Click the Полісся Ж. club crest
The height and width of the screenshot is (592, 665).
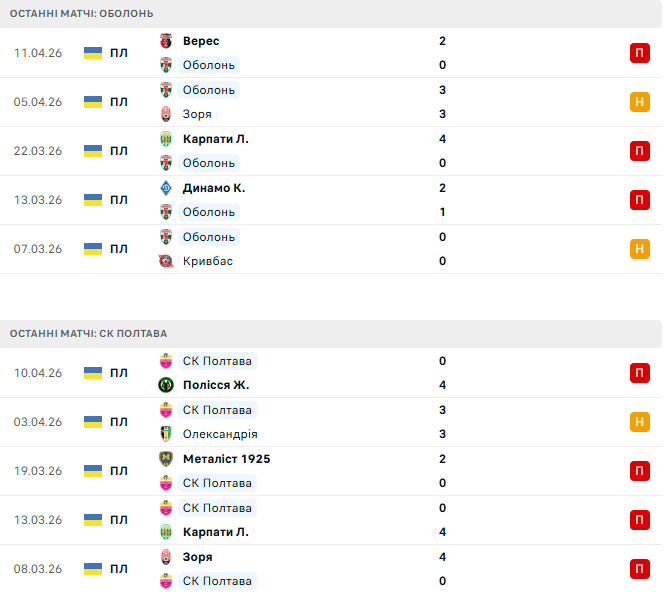point(167,385)
